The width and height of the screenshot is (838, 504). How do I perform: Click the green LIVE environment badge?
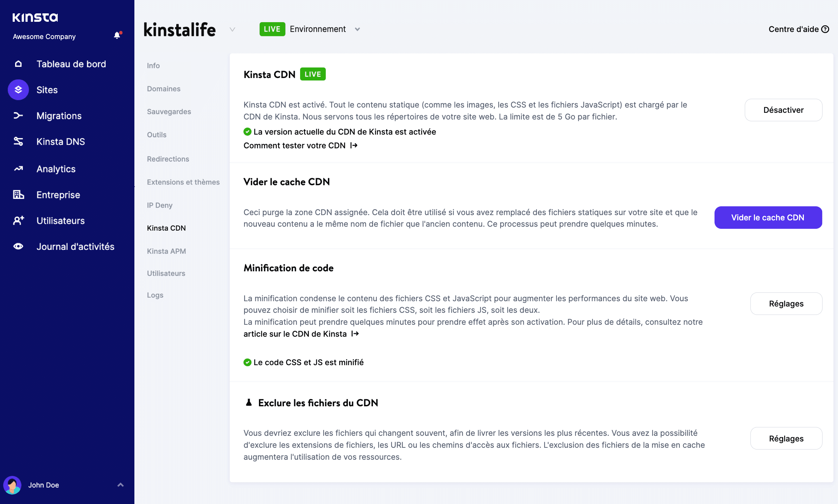point(272,29)
